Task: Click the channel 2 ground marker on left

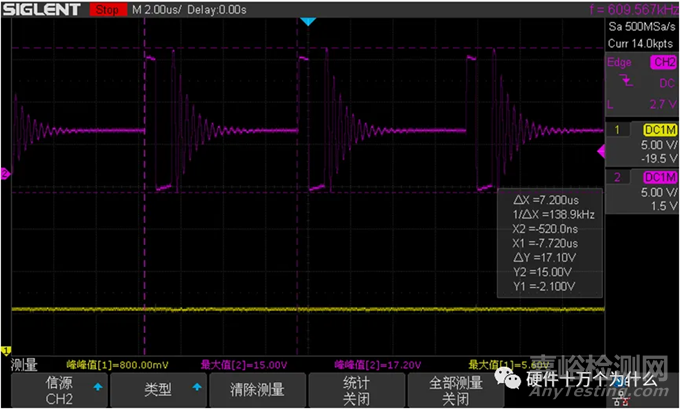Action: 5,174
